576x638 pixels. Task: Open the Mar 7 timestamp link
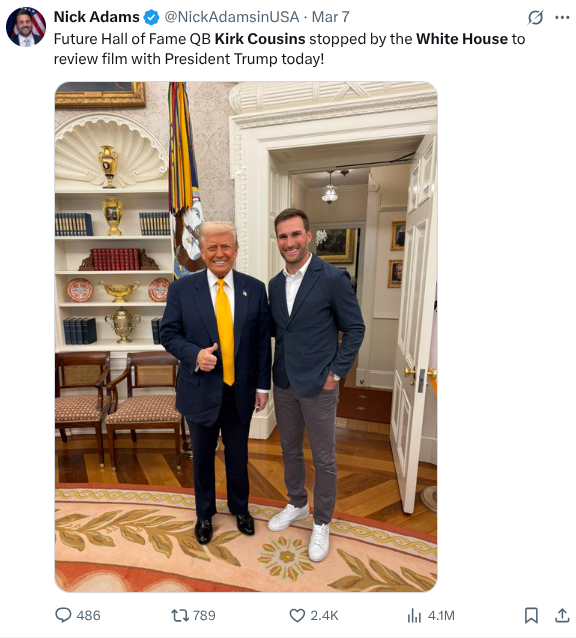[330, 17]
